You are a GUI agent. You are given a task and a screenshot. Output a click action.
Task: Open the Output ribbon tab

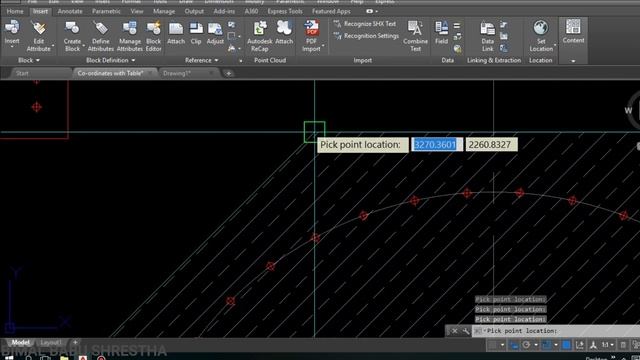coord(194,11)
